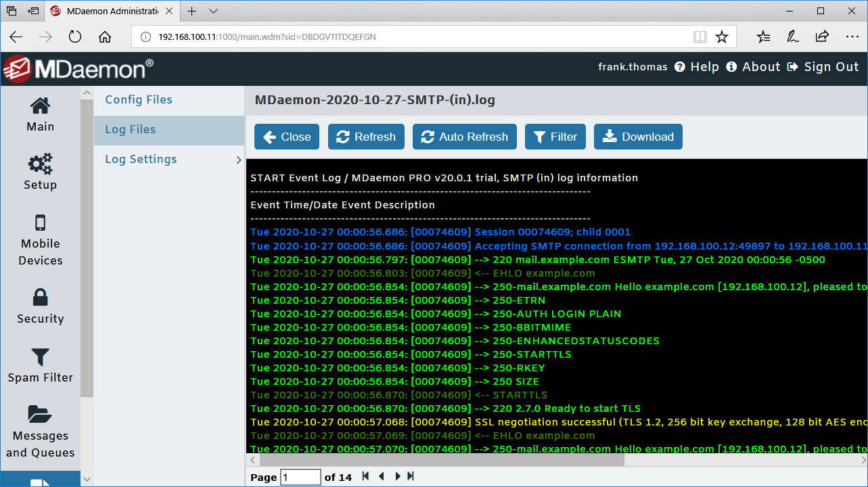The width and height of the screenshot is (868, 487).
Task: Select Config Files menu item
Action: coord(139,99)
